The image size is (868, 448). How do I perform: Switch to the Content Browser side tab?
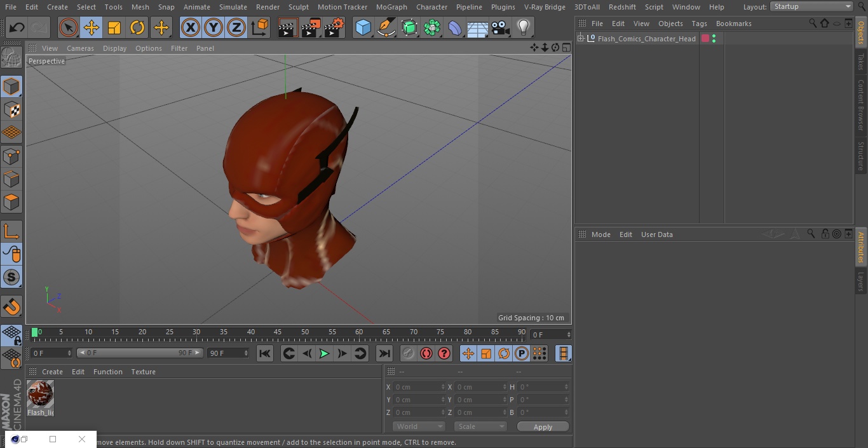pyautogui.click(x=861, y=105)
